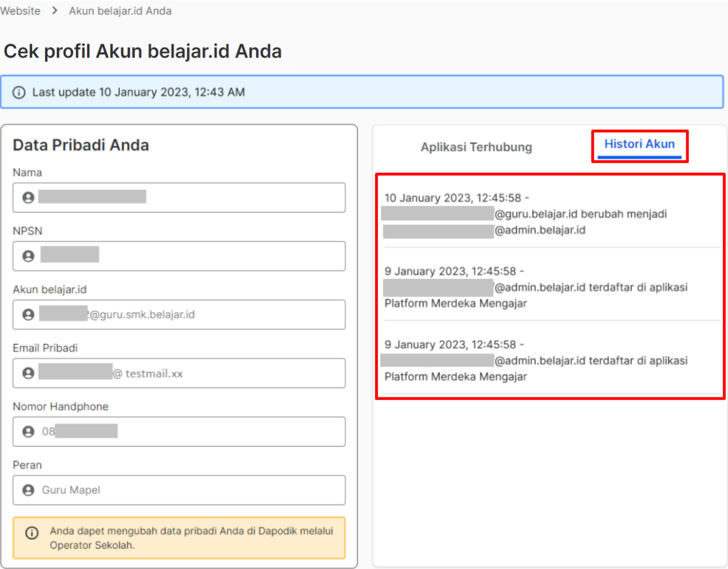
Task: Click the person icon in NPSN field
Action: pos(28,256)
